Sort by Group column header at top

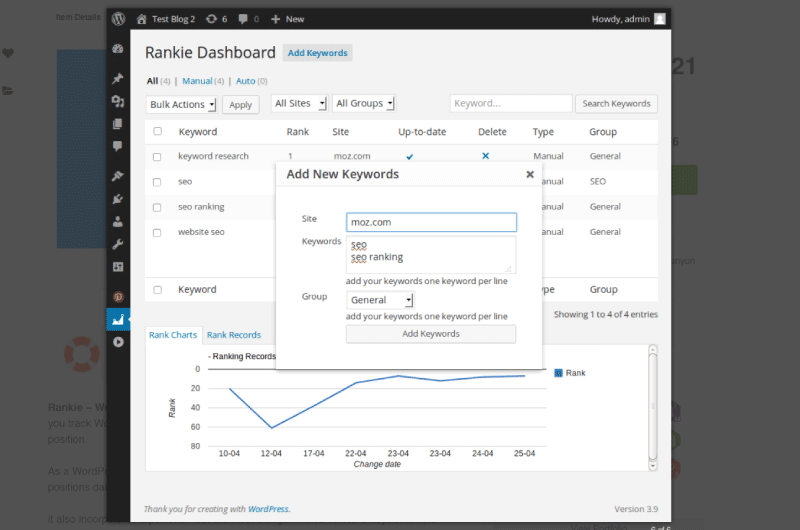pos(603,132)
